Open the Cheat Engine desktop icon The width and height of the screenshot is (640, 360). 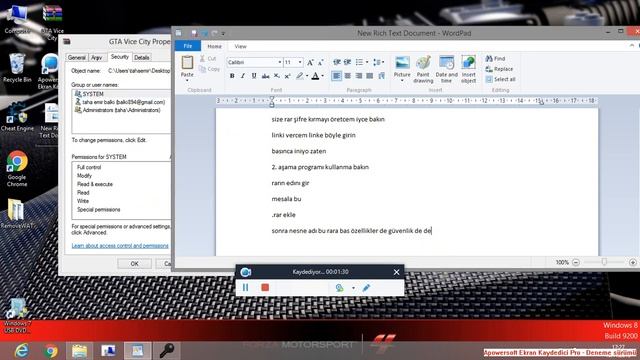point(17,117)
